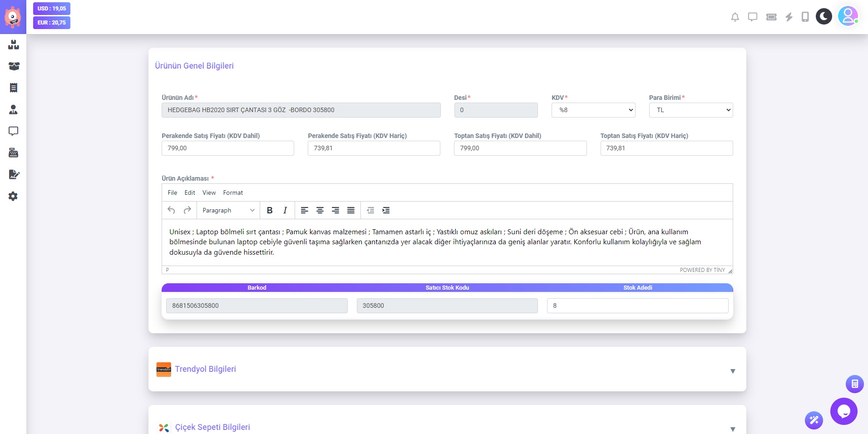
Task: Open the Paragraph style dropdown
Action: point(228,210)
